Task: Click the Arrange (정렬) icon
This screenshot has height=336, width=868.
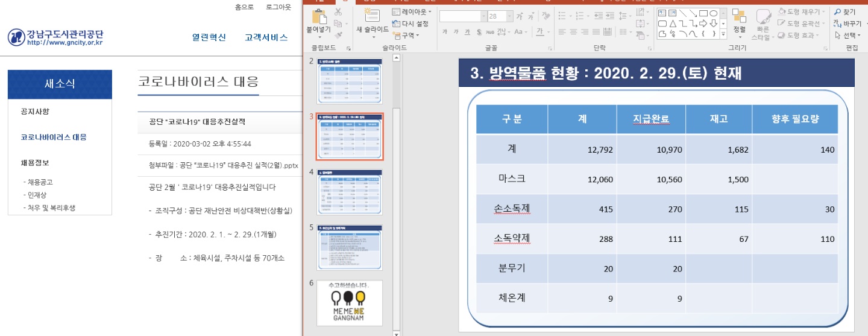Action: (739, 17)
